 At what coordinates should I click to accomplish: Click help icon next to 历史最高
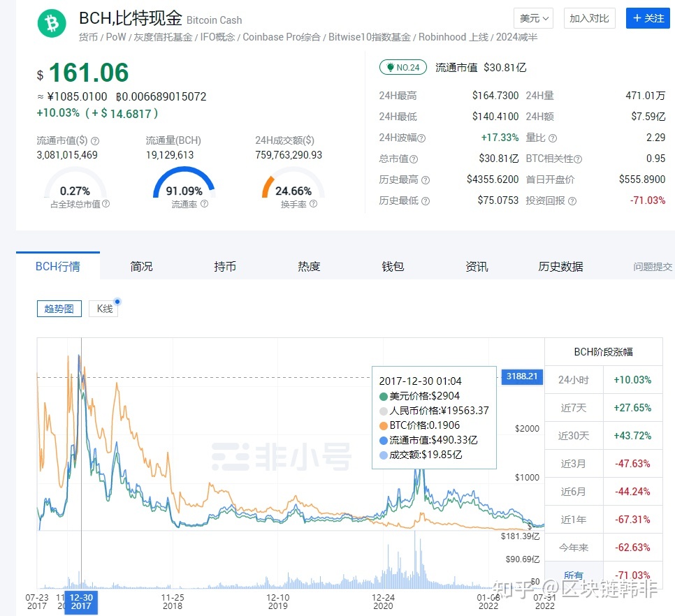426,180
